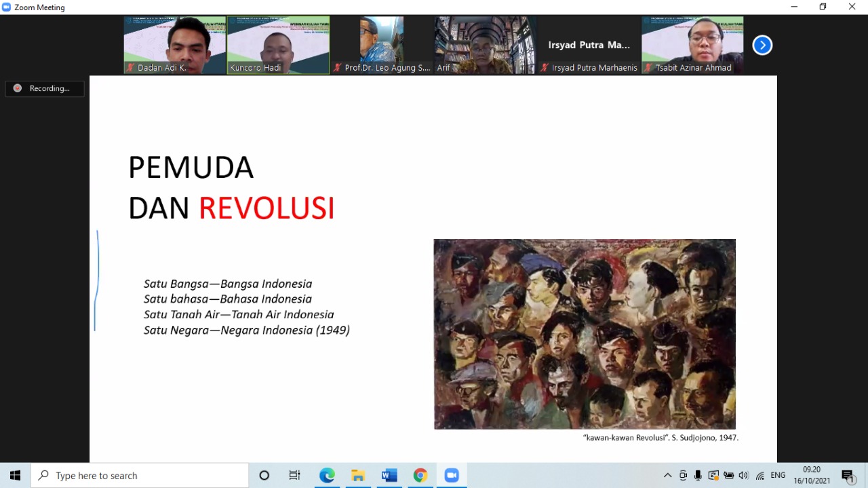Click the red word "REVOLUSI"

267,208
